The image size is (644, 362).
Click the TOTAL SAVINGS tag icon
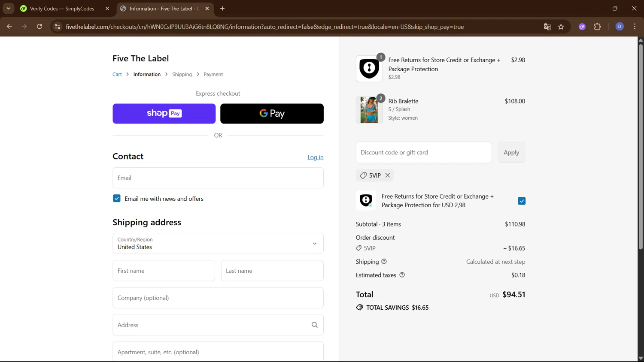[360, 308]
